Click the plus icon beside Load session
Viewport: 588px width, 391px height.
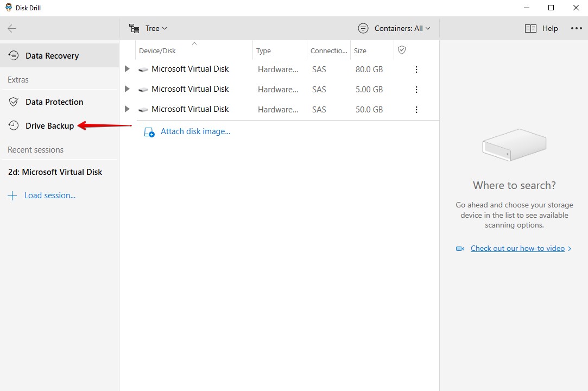tap(12, 195)
